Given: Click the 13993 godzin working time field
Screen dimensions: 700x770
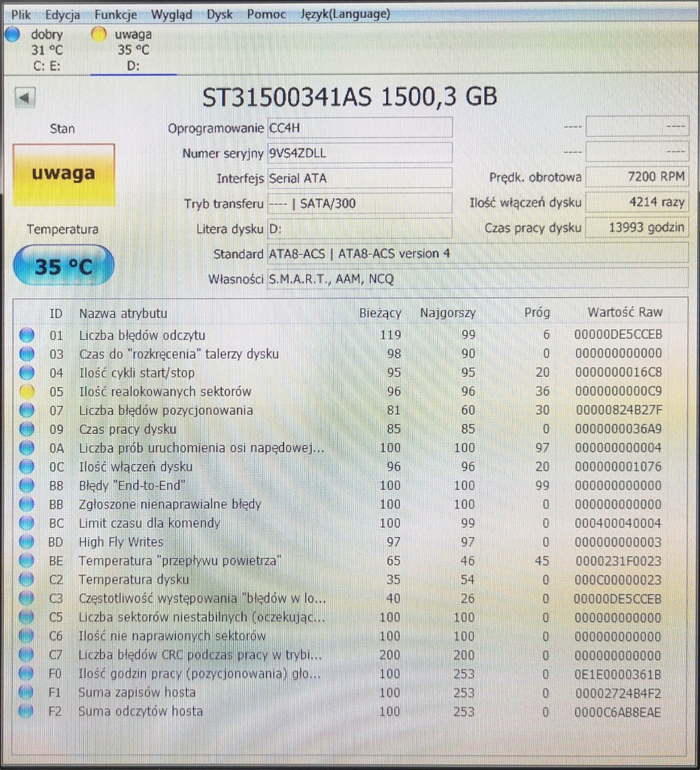Looking at the screenshot, I should (637, 227).
